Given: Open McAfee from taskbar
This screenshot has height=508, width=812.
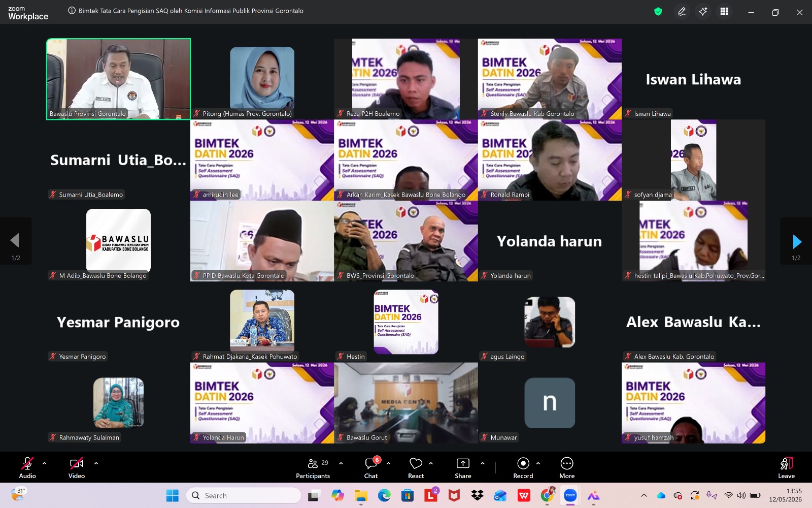Looking at the screenshot, I should [x=454, y=496].
